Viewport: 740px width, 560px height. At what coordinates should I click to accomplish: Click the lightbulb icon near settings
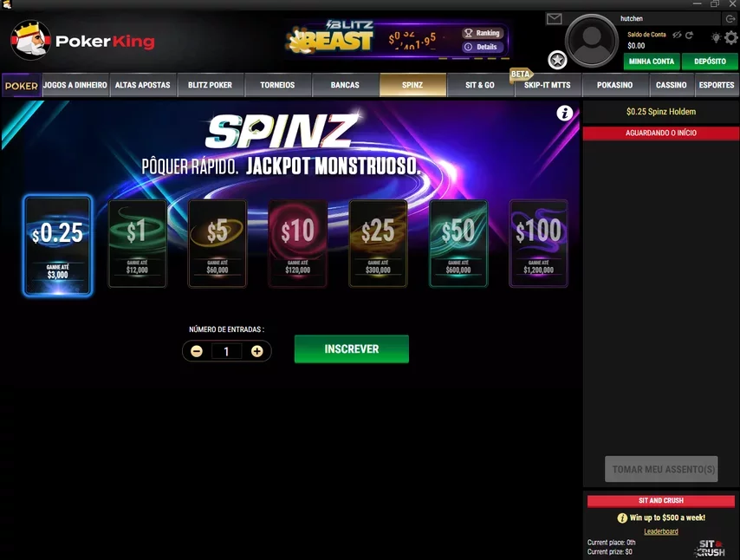tap(716, 37)
